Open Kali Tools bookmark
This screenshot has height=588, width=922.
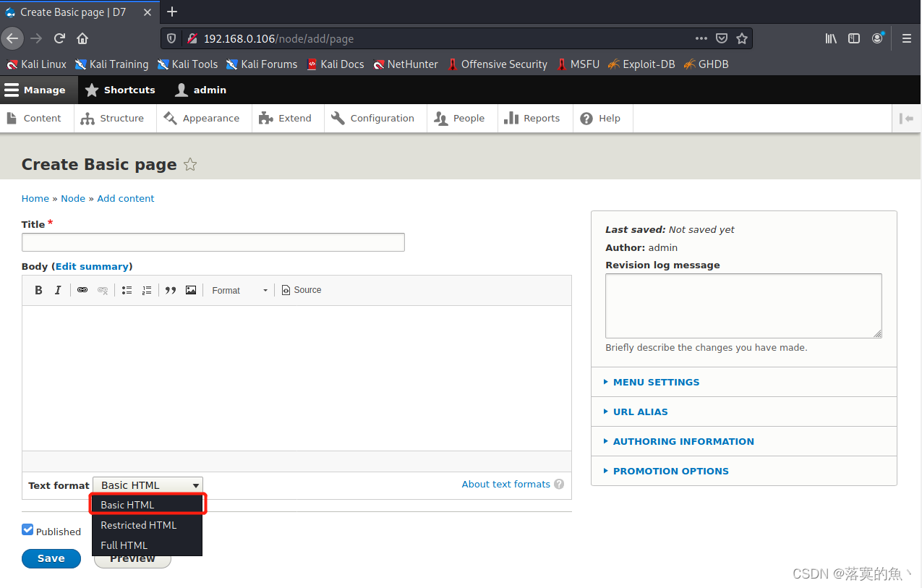pos(187,64)
